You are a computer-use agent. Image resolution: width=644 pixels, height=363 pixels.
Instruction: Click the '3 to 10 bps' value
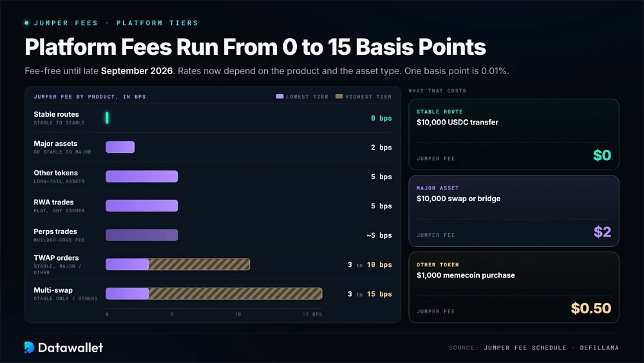point(370,265)
